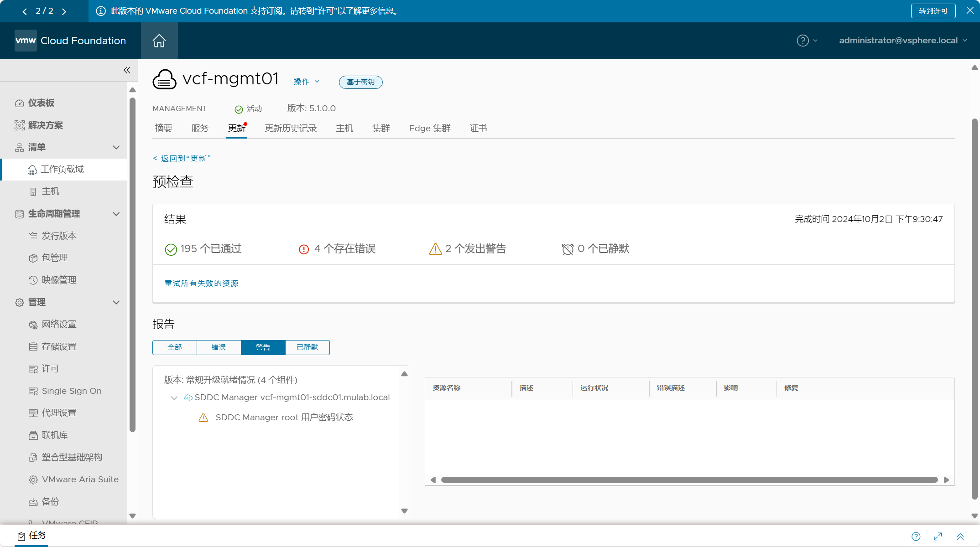Click the home icon in header
Image resolution: width=980 pixels, height=547 pixels.
[x=159, y=41]
